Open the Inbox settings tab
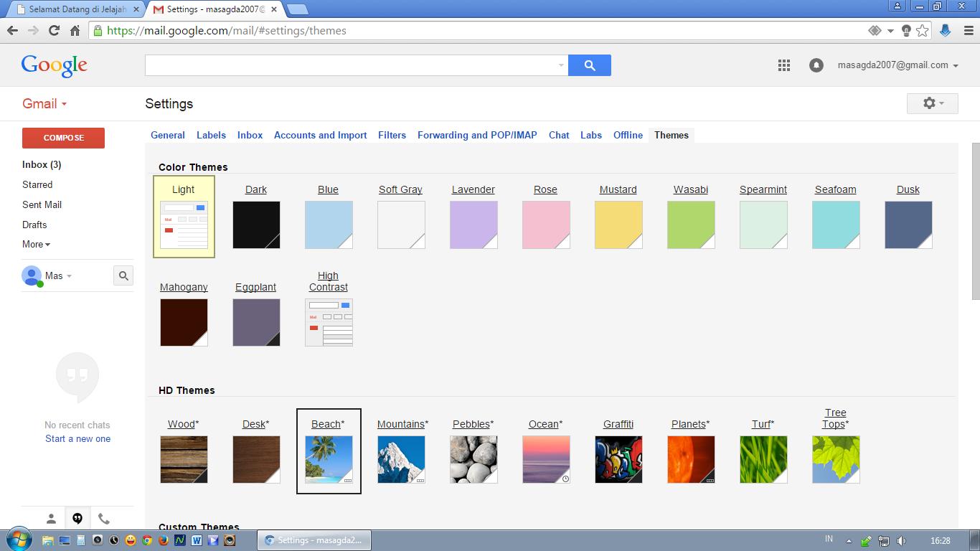The width and height of the screenshot is (980, 551). point(250,135)
